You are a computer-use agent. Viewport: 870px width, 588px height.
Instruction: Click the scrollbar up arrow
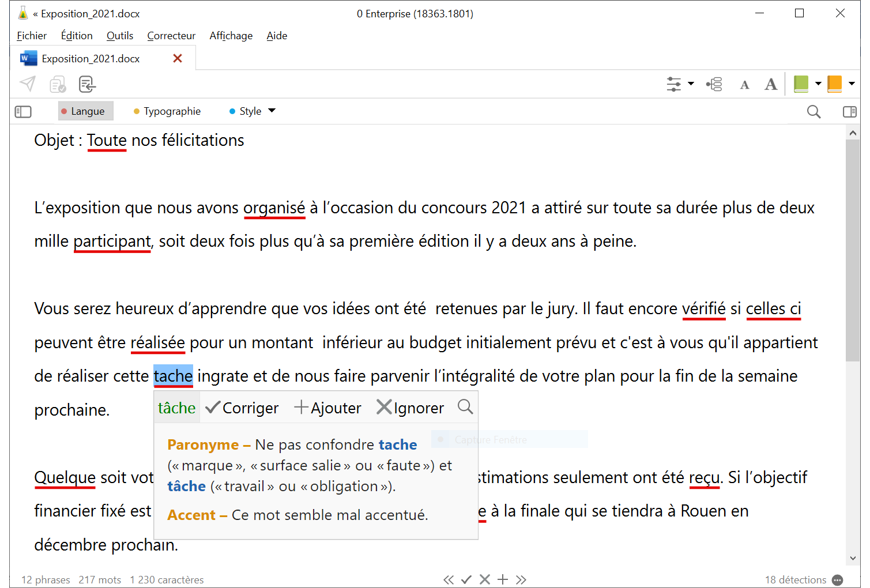[853, 133]
